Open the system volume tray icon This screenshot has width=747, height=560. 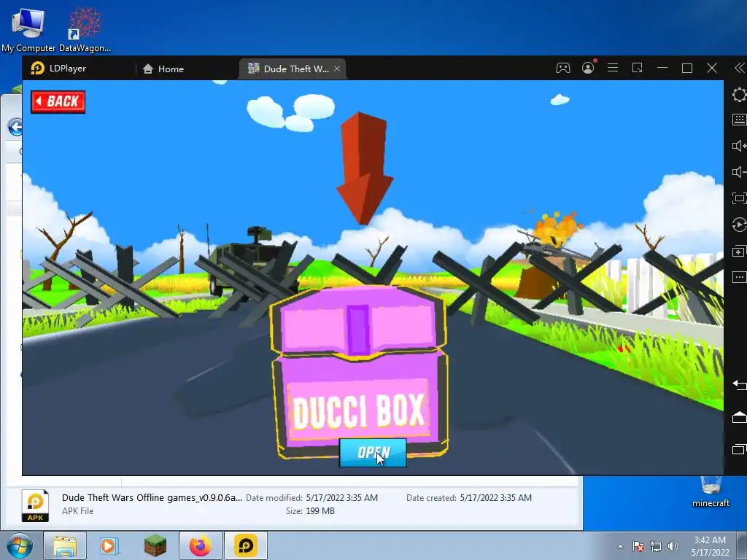673,546
